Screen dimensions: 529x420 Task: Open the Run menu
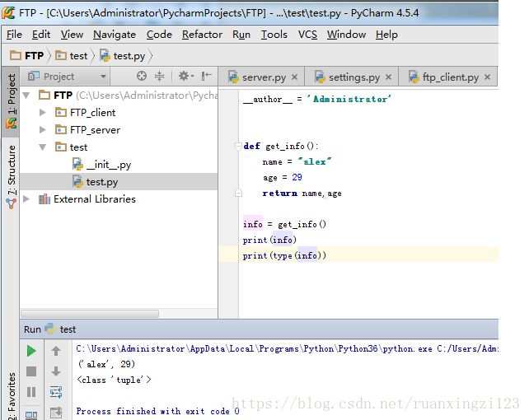[241, 35]
